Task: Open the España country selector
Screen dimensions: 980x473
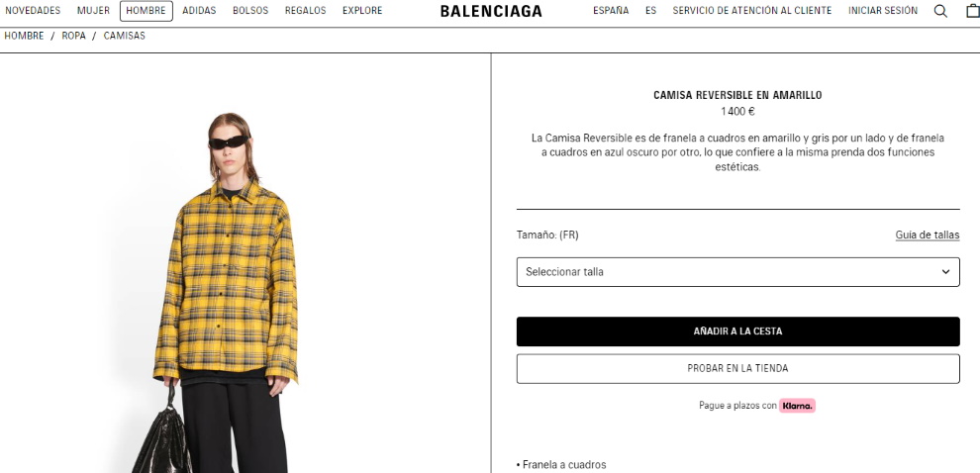Action: point(611,11)
